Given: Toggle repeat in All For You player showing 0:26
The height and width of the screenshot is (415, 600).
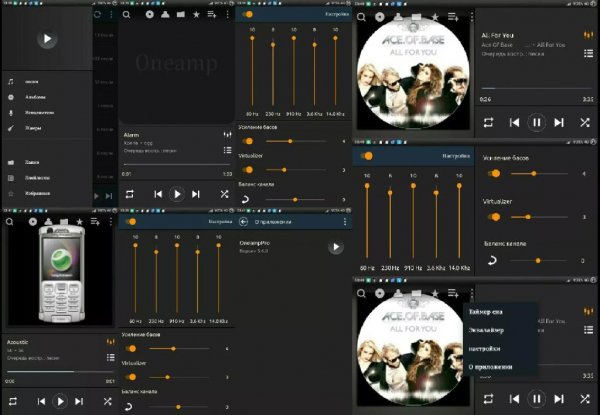Looking at the screenshot, I should (488, 123).
